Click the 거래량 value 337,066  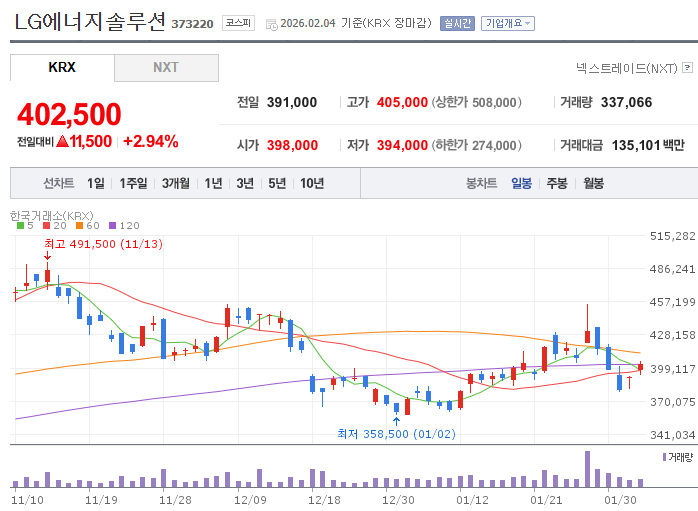[626, 102]
